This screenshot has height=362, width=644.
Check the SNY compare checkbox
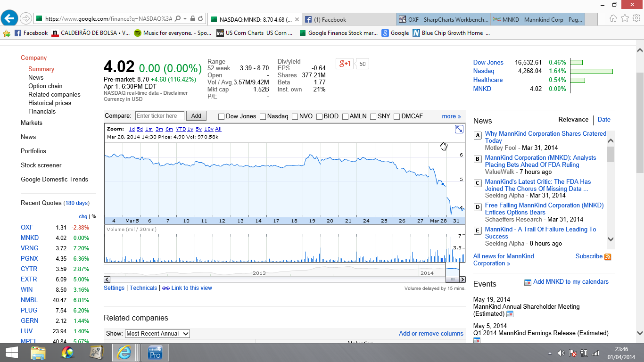pyautogui.click(x=373, y=116)
